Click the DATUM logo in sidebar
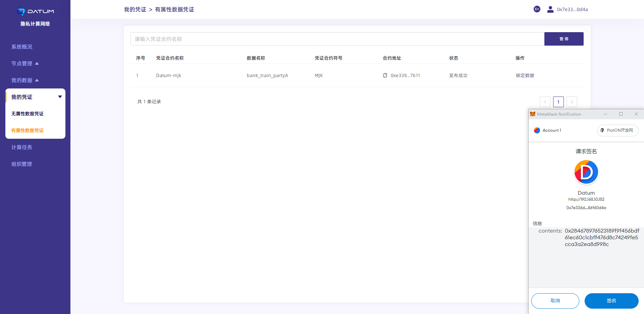The height and width of the screenshot is (314, 644). [35, 12]
